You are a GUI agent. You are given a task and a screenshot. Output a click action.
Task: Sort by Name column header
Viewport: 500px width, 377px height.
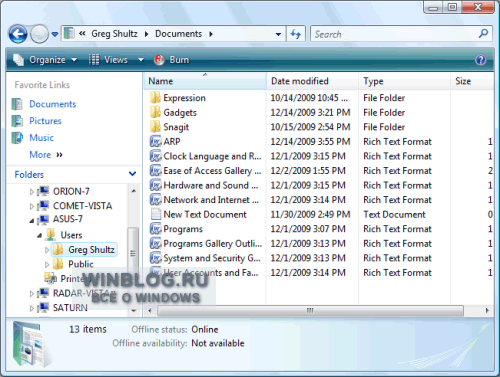point(205,81)
